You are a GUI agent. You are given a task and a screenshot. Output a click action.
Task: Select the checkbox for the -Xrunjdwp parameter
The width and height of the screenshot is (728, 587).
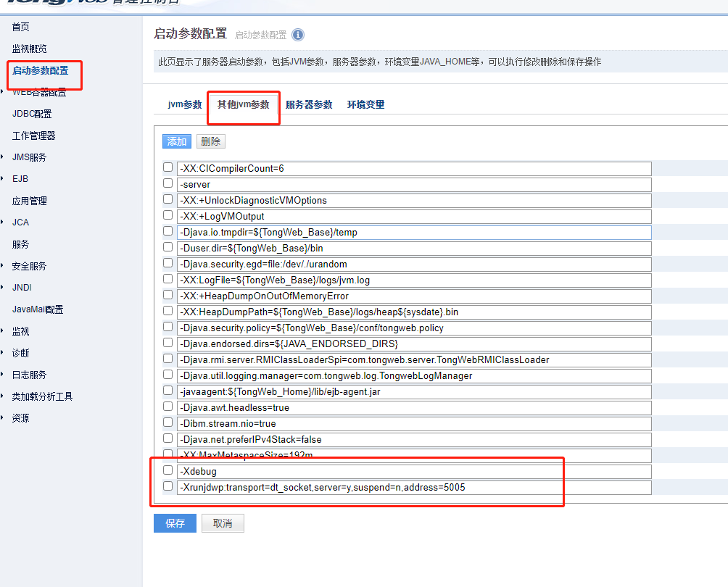[167, 486]
